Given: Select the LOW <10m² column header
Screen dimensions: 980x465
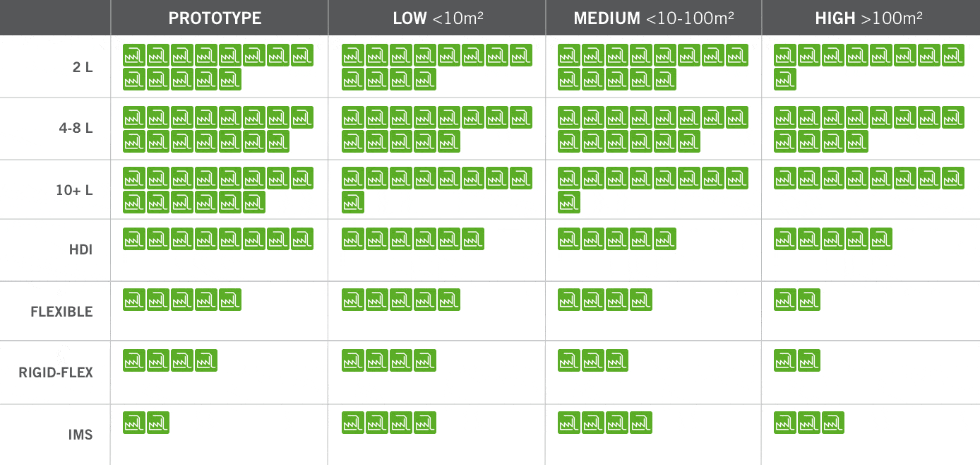Looking at the screenshot, I should coord(438,18).
